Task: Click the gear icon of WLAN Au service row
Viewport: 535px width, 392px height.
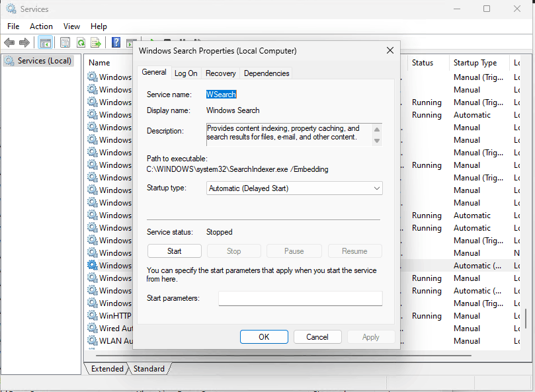Action: pyautogui.click(x=93, y=340)
